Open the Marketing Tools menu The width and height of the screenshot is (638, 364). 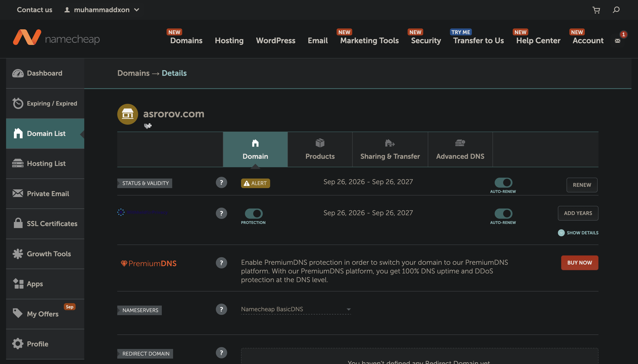pyautogui.click(x=369, y=40)
